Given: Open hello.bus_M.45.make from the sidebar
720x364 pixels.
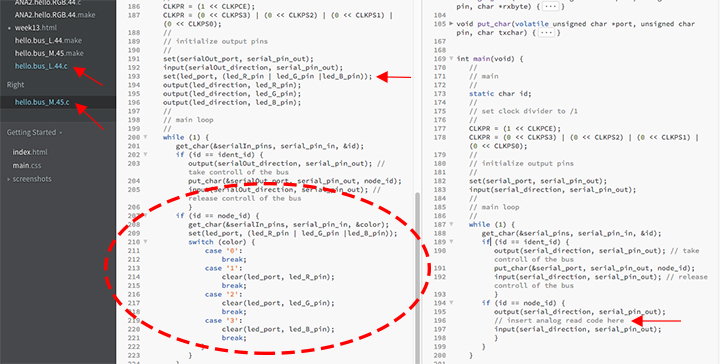Looking at the screenshot, I should 49,53.
